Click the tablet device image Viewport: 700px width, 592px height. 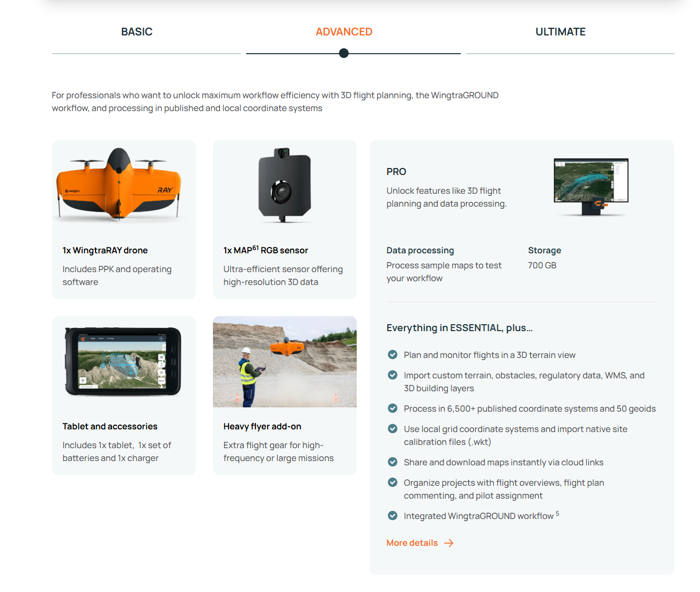click(123, 361)
